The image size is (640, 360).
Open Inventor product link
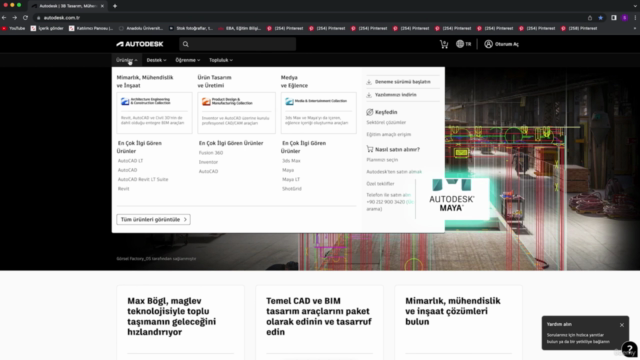click(208, 162)
